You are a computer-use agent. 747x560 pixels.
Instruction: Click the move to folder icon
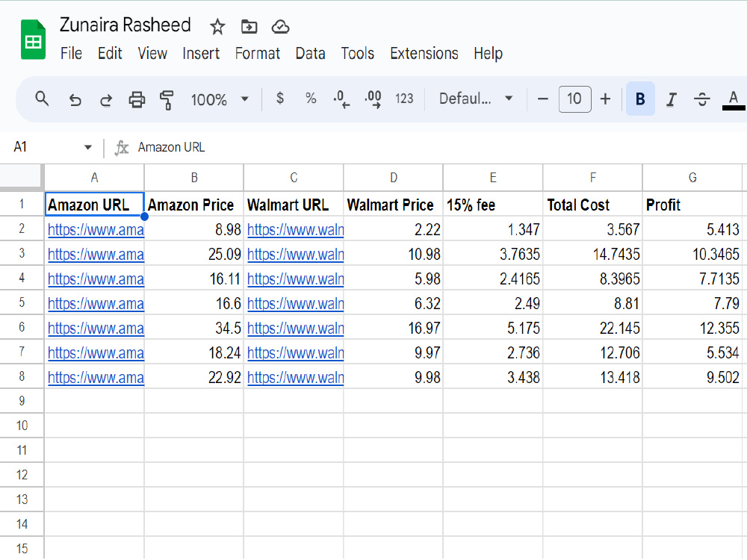(x=249, y=27)
